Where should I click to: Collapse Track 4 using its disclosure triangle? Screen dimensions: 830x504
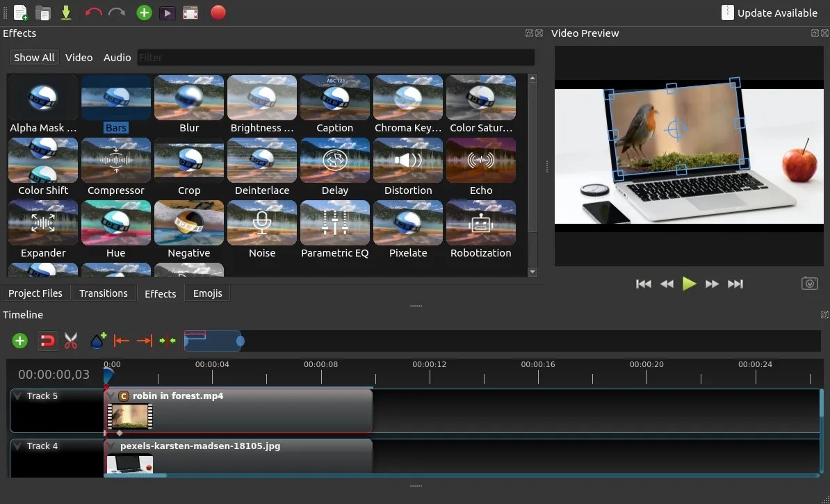coord(18,446)
